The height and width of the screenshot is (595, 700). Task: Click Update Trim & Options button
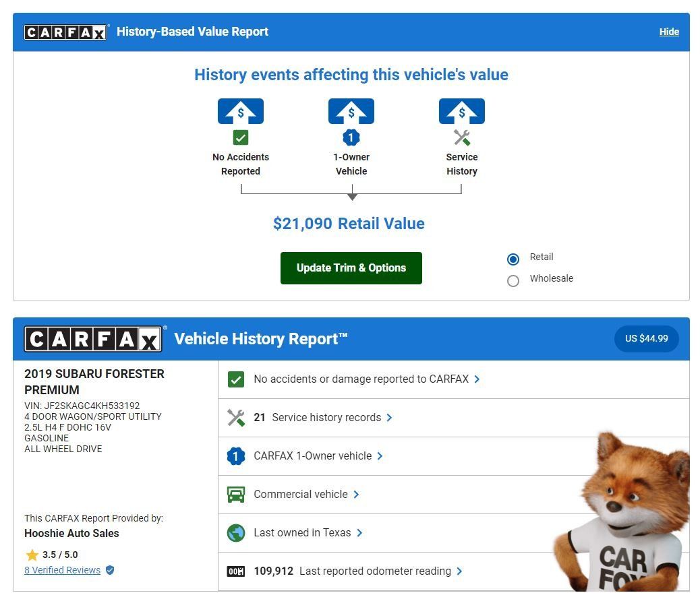[x=351, y=268]
